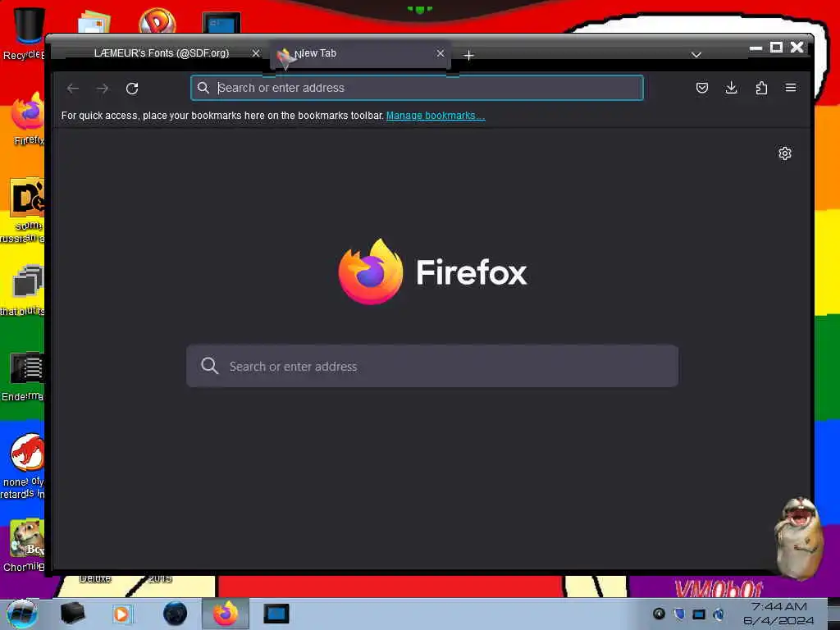Click the laughing creature in the bottom-right corner
This screenshot has height=630, width=840.
click(799, 538)
